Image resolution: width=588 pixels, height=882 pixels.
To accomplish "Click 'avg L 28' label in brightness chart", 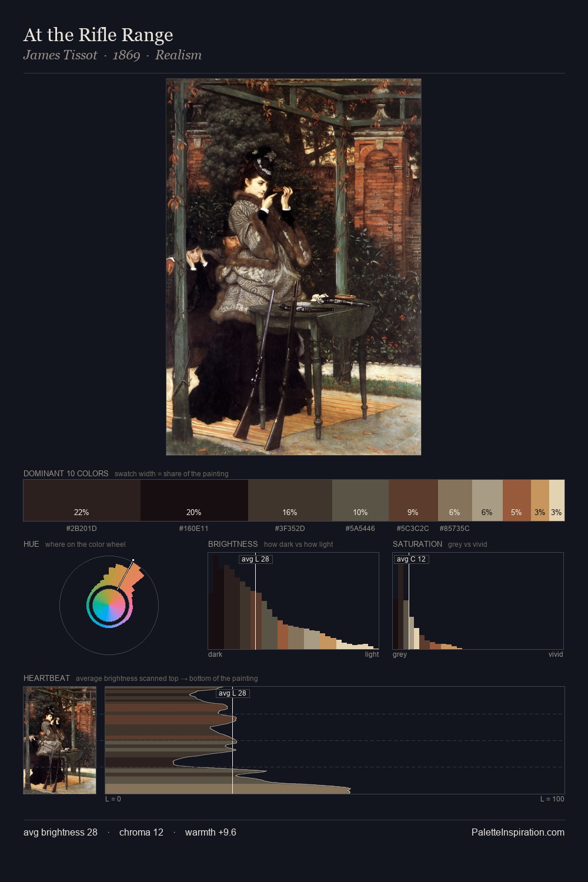I will (255, 559).
